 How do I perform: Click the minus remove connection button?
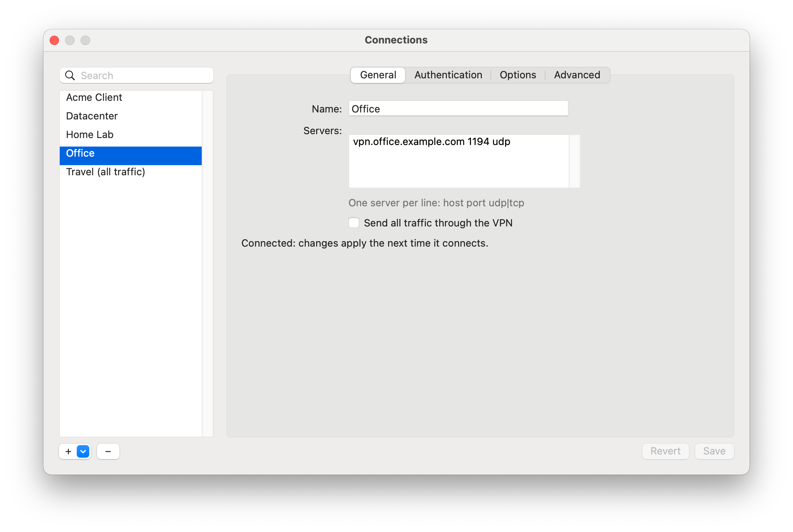(108, 451)
